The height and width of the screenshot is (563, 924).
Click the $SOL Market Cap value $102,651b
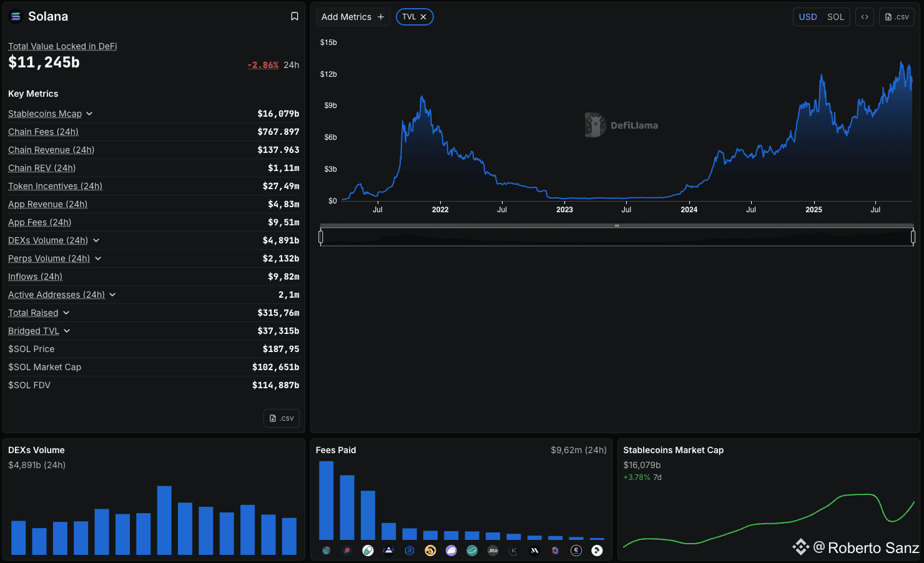coord(276,367)
